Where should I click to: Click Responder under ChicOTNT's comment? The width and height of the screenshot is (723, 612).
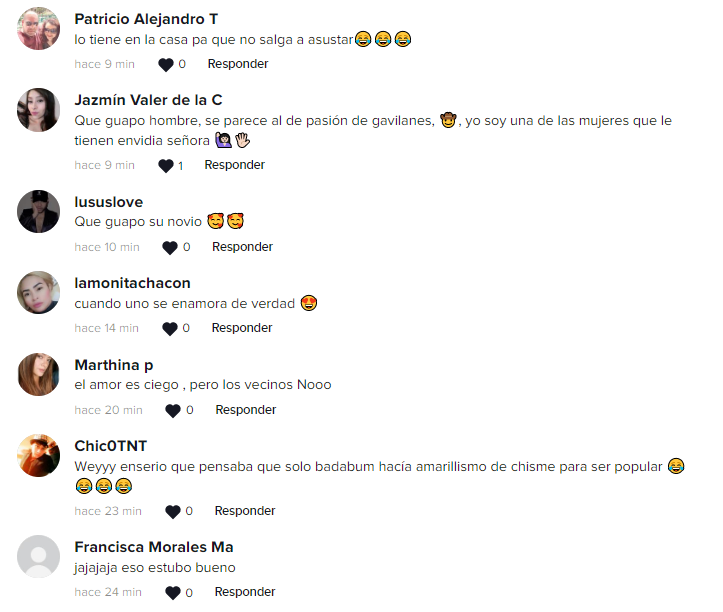245,511
